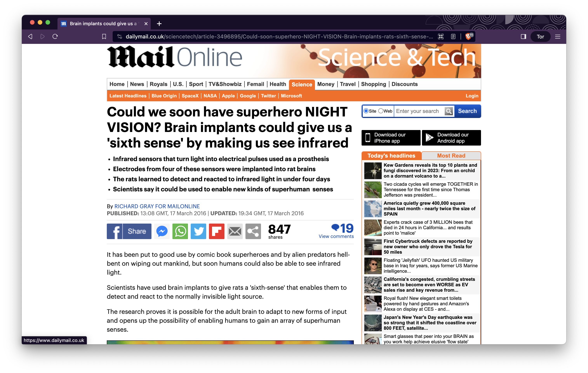The height and width of the screenshot is (373, 588).
Task: Open the generic share options icon
Action: click(253, 231)
